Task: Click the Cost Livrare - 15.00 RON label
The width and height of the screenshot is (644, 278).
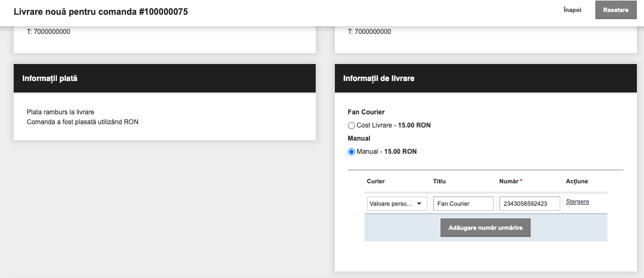Action: click(393, 125)
